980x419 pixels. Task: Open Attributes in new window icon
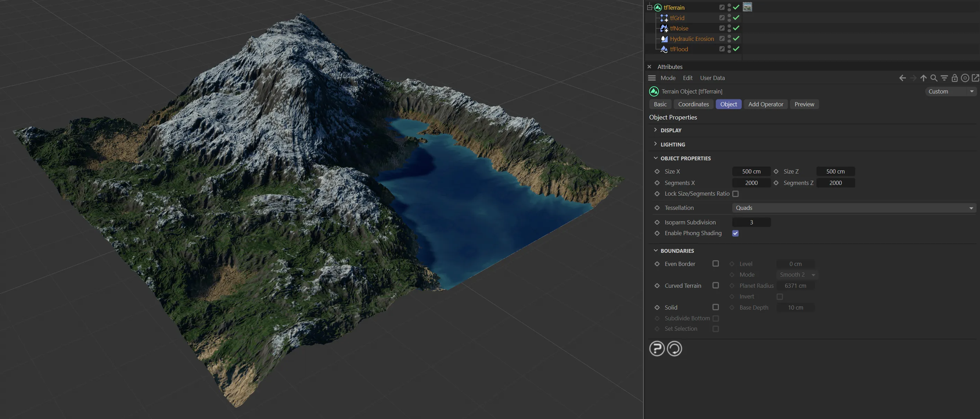[975, 78]
